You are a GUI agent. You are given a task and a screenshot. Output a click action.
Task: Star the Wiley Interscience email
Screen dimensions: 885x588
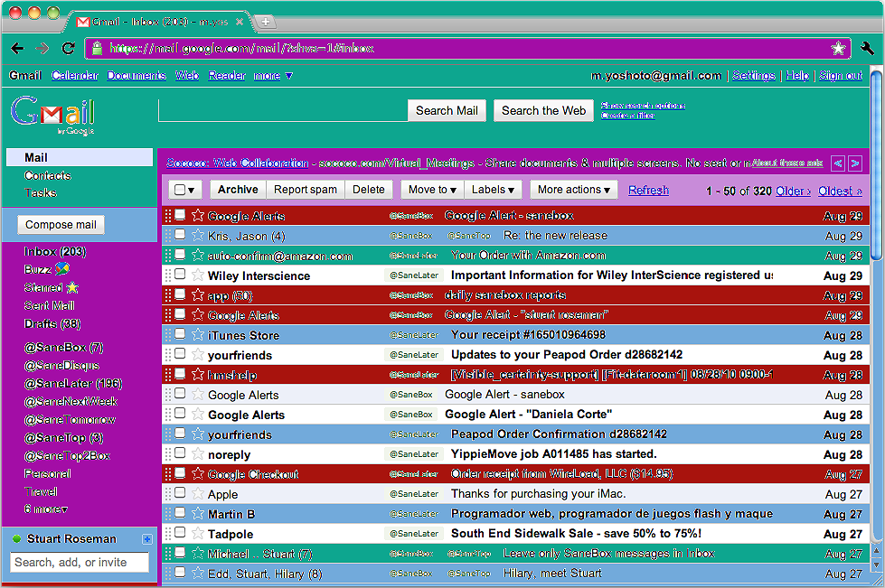click(x=198, y=275)
